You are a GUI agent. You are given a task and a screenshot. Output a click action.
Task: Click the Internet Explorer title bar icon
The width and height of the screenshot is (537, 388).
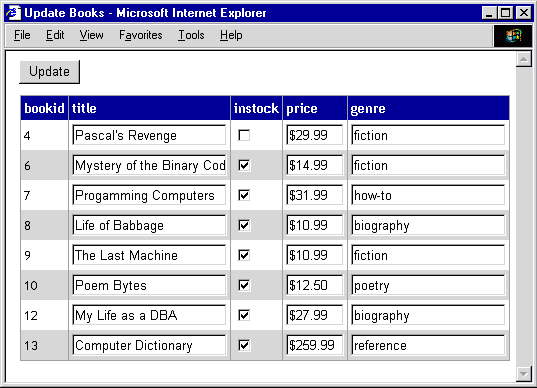(14, 13)
